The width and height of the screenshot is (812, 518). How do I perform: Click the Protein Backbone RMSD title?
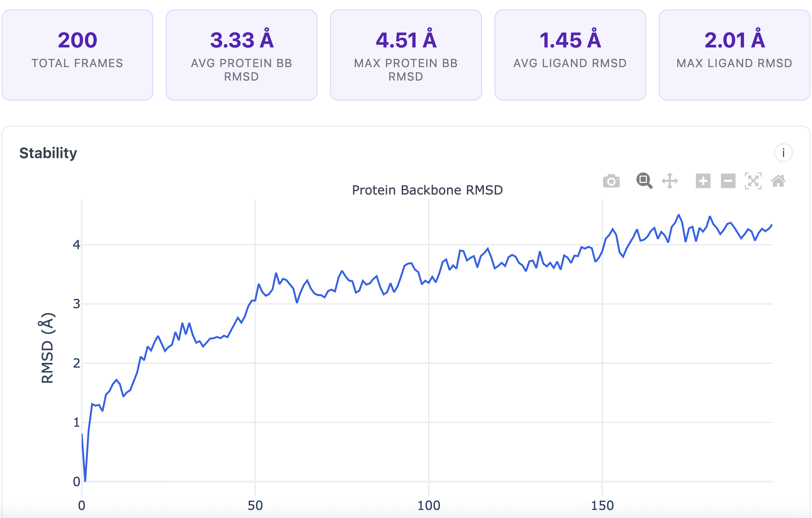[x=427, y=190]
